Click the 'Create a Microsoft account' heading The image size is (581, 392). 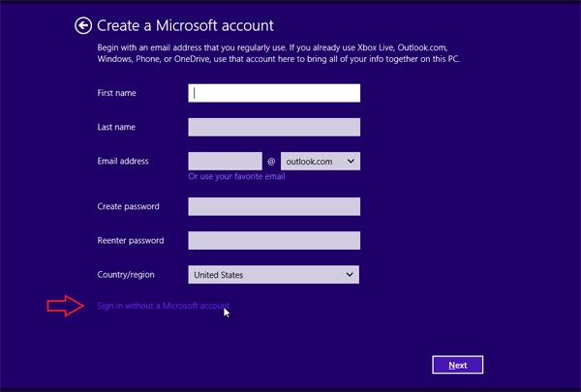click(186, 25)
